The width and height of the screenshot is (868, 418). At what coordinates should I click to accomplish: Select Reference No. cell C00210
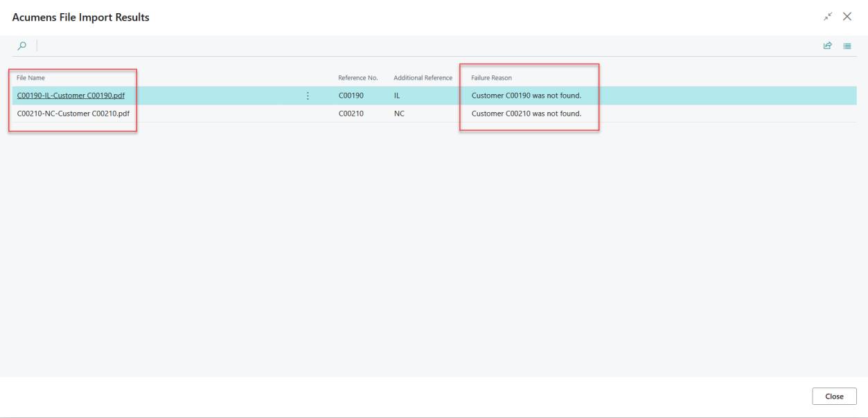[x=351, y=113]
